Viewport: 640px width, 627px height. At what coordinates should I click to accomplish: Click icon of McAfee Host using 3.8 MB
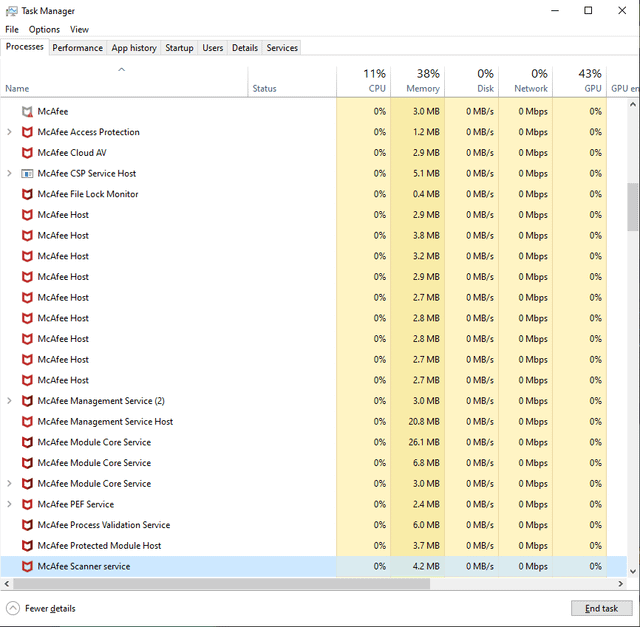27,236
